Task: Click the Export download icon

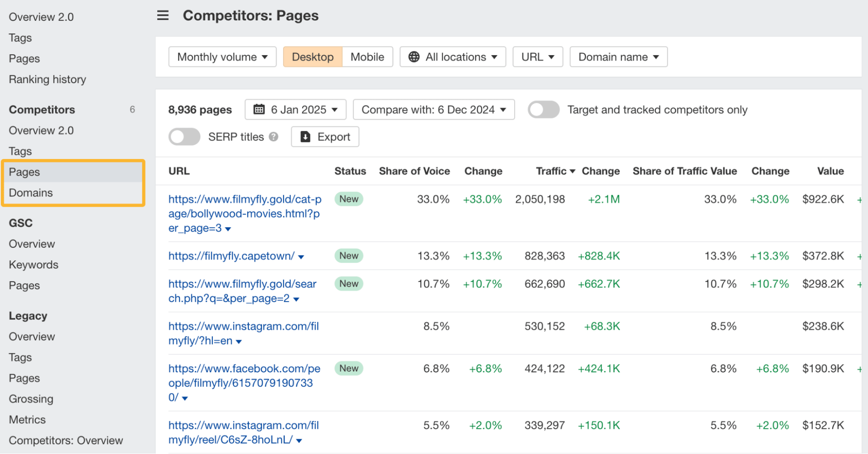Action: point(306,137)
